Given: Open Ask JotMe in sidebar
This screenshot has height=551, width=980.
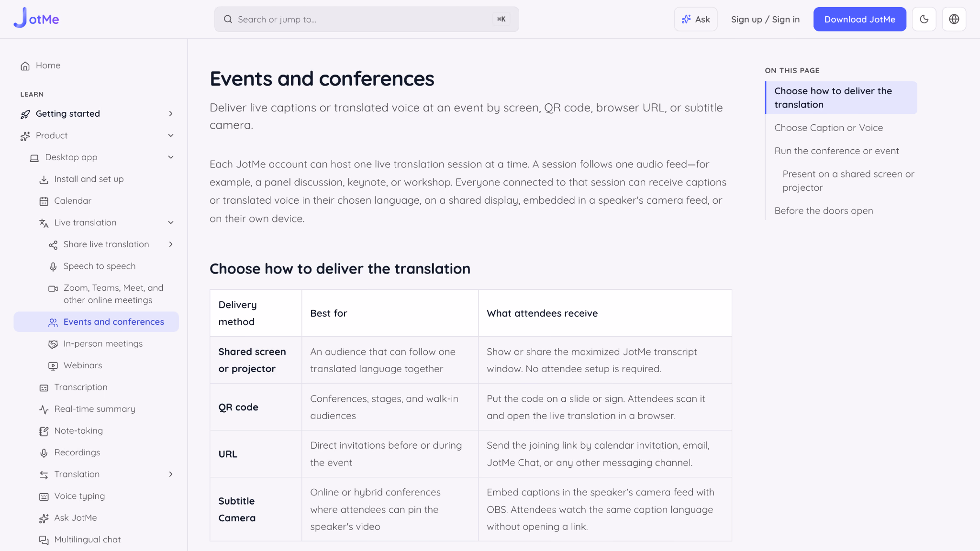Looking at the screenshot, I should tap(96, 518).
